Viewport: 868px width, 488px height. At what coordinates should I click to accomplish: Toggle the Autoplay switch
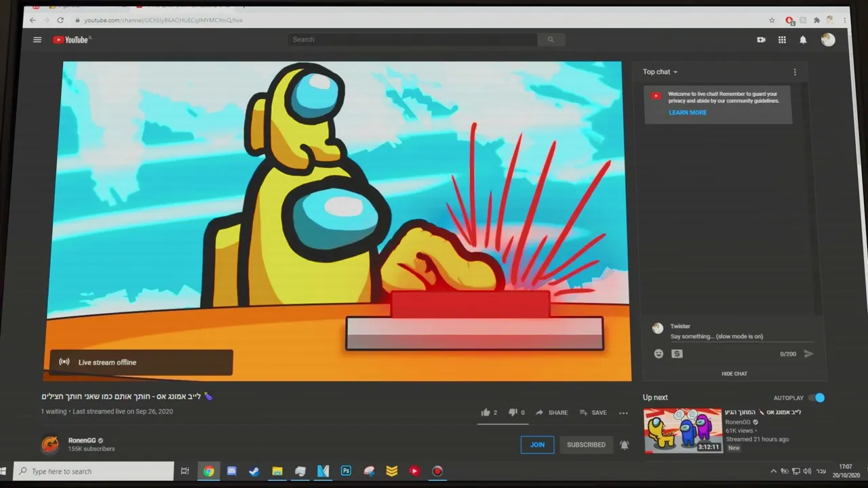coord(817,398)
